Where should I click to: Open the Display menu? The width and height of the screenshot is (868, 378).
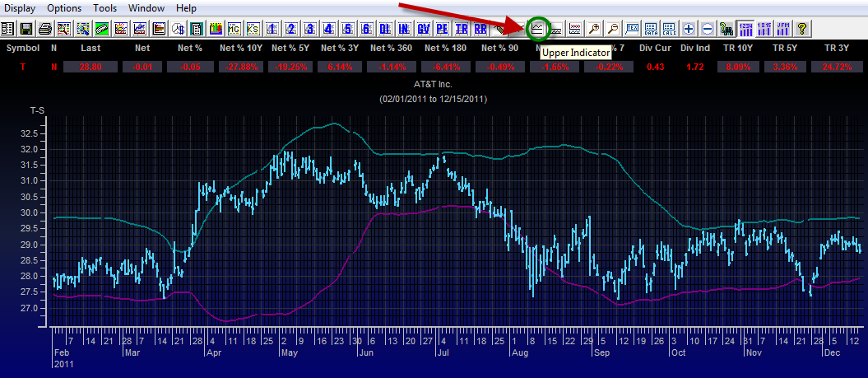click(20, 8)
